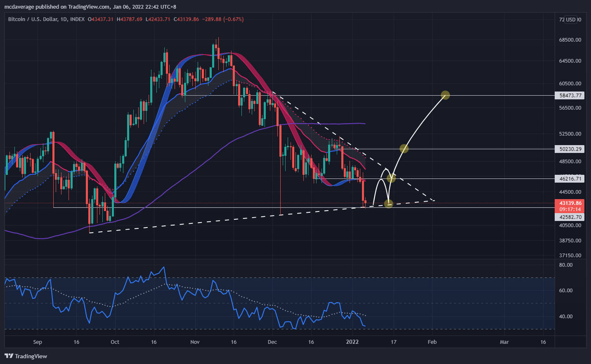Screen dimensions: 591x364
Task: Select yellow circle marker on the 50230.29 line
Action: point(404,149)
